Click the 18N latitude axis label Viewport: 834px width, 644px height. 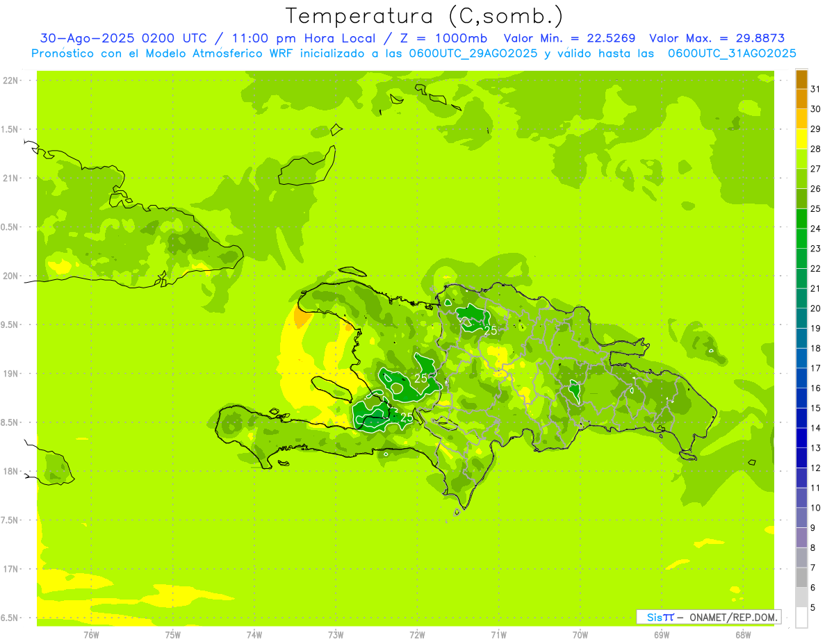click(x=10, y=471)
